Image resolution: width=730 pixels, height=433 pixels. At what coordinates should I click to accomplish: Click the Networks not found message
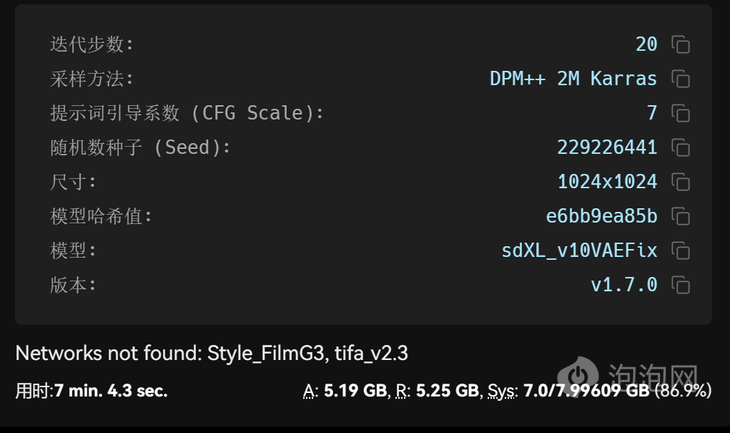click(212, 353)
